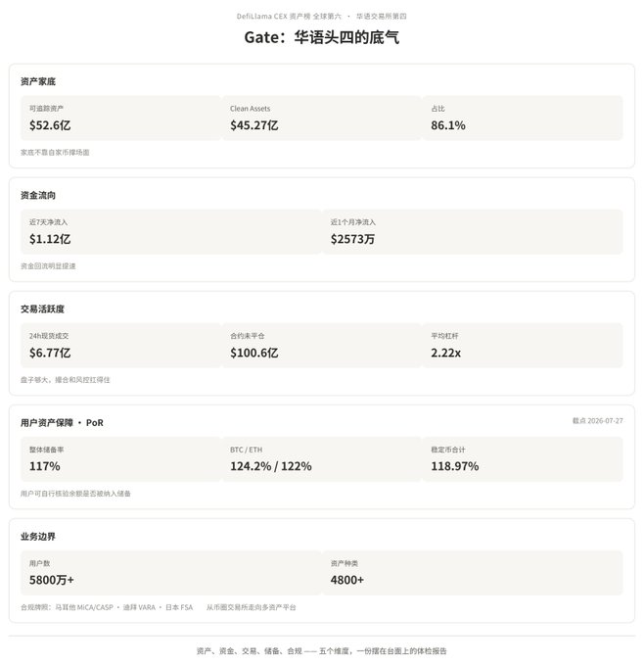Click the value "$1.12亿"
644x666 pixels.
[x=50, y=239]
